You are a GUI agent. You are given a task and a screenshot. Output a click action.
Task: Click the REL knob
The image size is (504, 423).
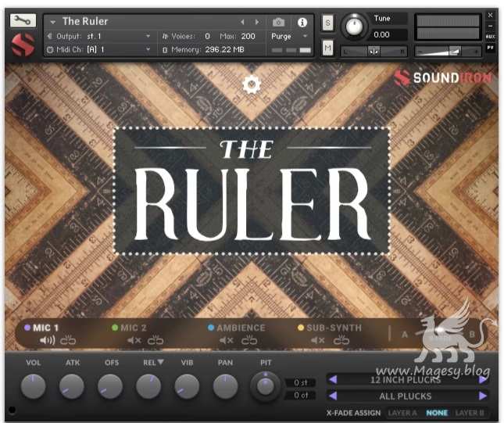(x=148, y=386)
